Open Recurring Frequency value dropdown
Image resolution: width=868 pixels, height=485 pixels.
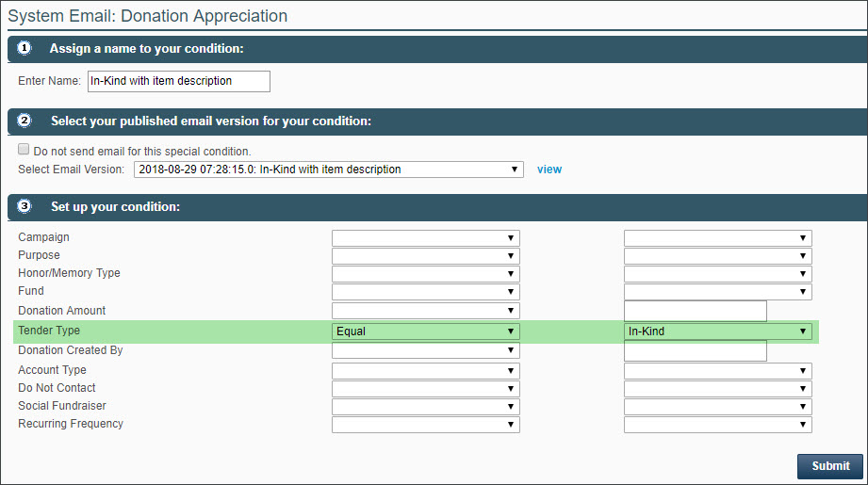[x=717, y=425]
